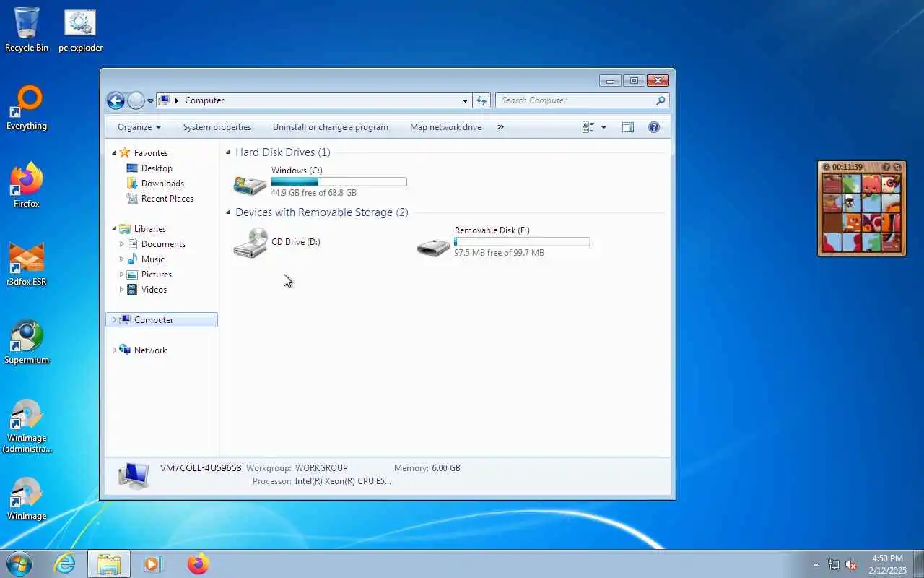Click the Back navigation arrow in Explorer
Viewport: 924px width, 578px height.
(x=115, y=100)
